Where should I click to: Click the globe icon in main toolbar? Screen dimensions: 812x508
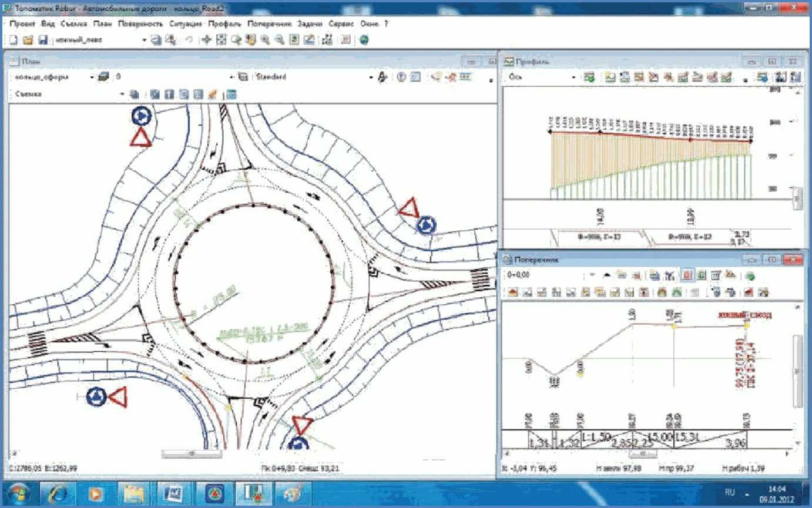tap(364, 40)
